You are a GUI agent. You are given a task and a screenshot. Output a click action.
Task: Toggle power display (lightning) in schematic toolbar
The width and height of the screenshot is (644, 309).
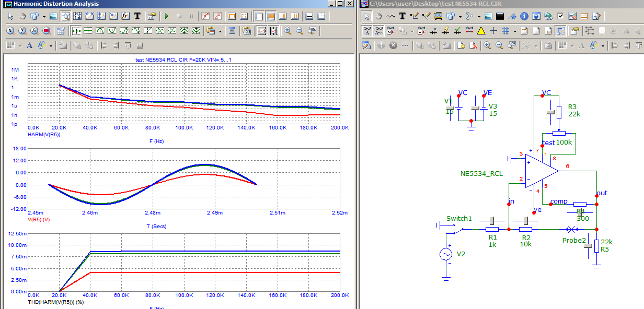(x=446, y=31)
